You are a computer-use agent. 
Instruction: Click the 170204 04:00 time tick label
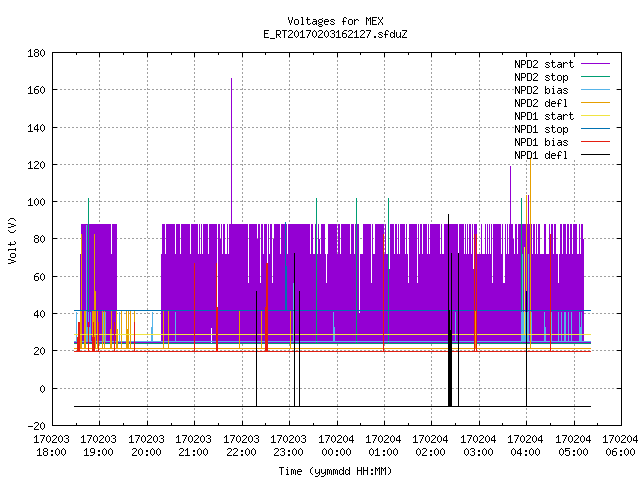click(526, 446)
